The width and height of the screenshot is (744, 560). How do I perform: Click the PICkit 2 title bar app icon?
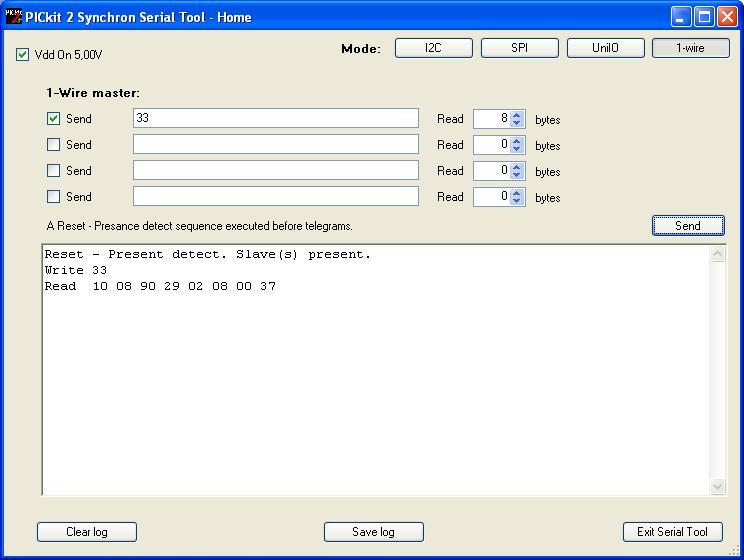[13, 17]
